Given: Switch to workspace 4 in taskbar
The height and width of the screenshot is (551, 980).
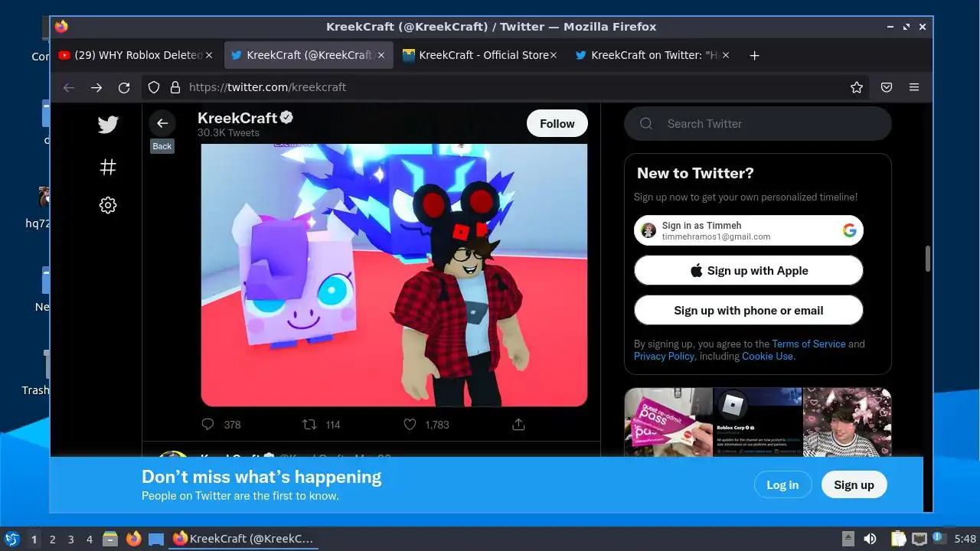Looking at the screenshot, I should (89, 539).
